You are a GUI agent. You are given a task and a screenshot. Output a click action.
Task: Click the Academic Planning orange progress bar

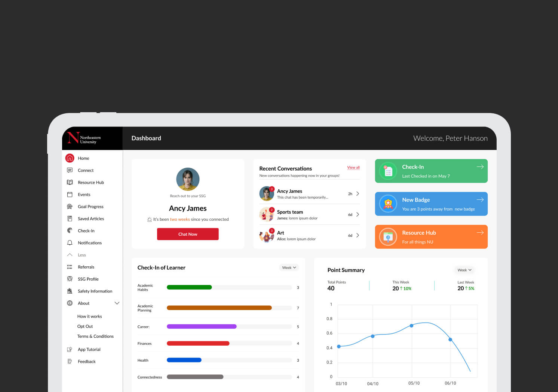tap(219, 308)
